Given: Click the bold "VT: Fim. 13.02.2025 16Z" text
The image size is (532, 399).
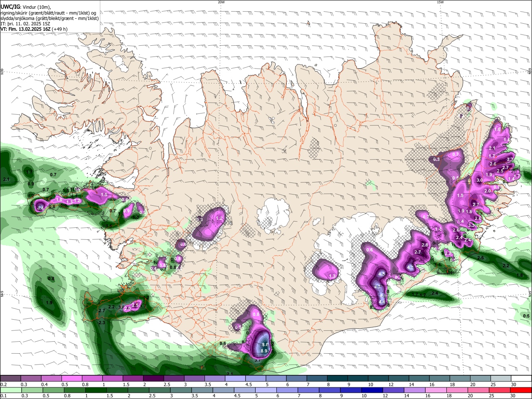Looking at the screenshot, I should click(x=26, y=29).
